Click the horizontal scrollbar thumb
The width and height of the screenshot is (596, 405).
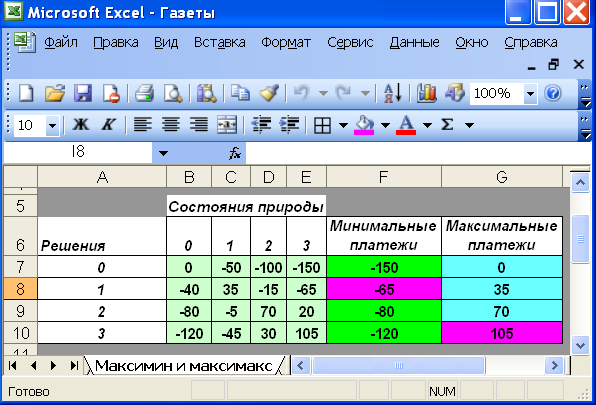pyautogui.click(x=399, y=366)
